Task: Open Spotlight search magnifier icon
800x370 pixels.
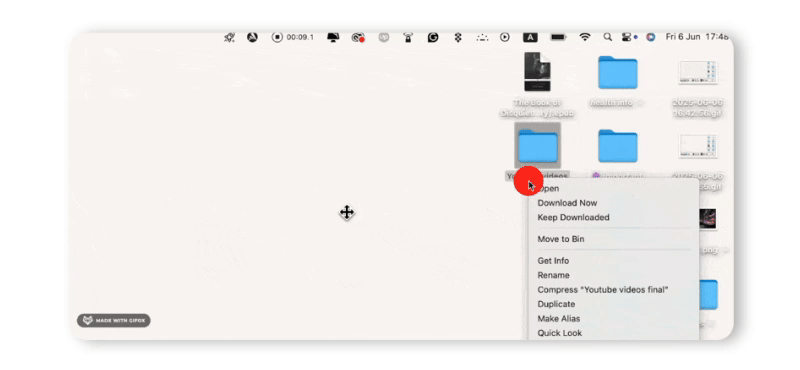Action: pos(607,37)
